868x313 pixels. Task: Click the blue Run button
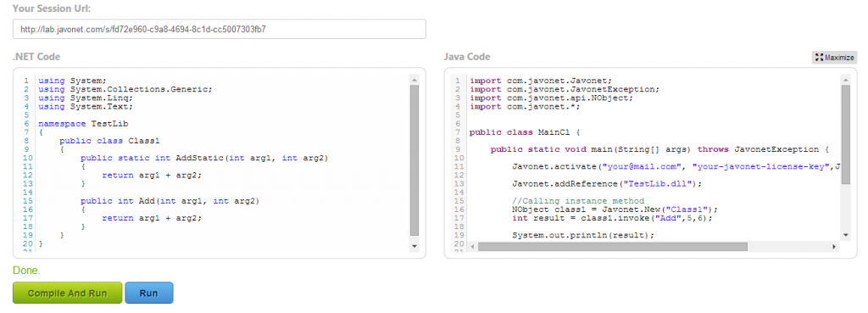pos(149,293)
